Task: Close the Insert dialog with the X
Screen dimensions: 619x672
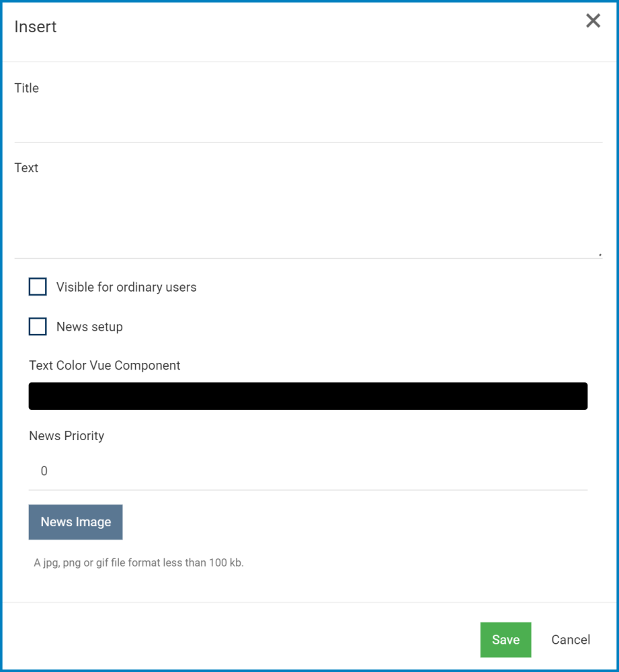Action: pyautogui.click(x=593, y=21)
